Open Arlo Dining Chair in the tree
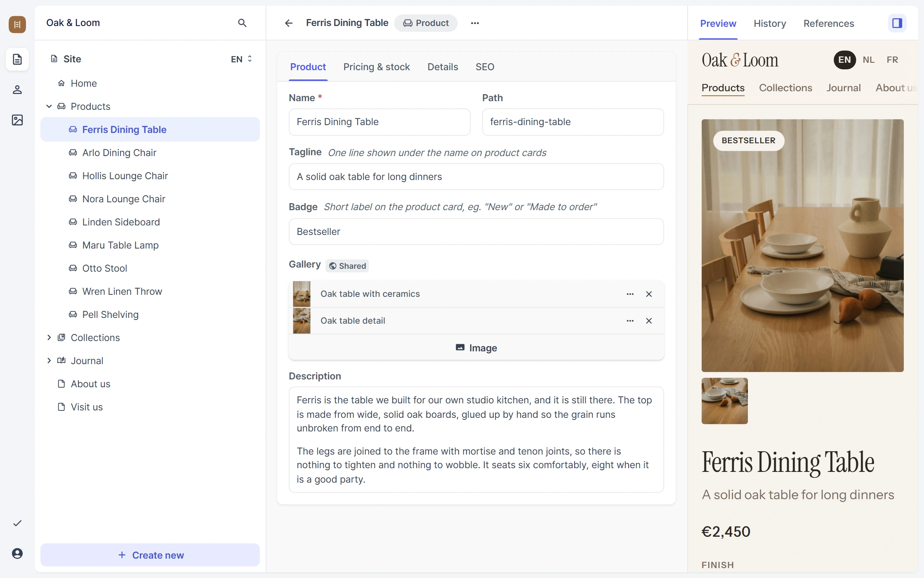This screenshot has height=578, width=924. coord(150,153)
